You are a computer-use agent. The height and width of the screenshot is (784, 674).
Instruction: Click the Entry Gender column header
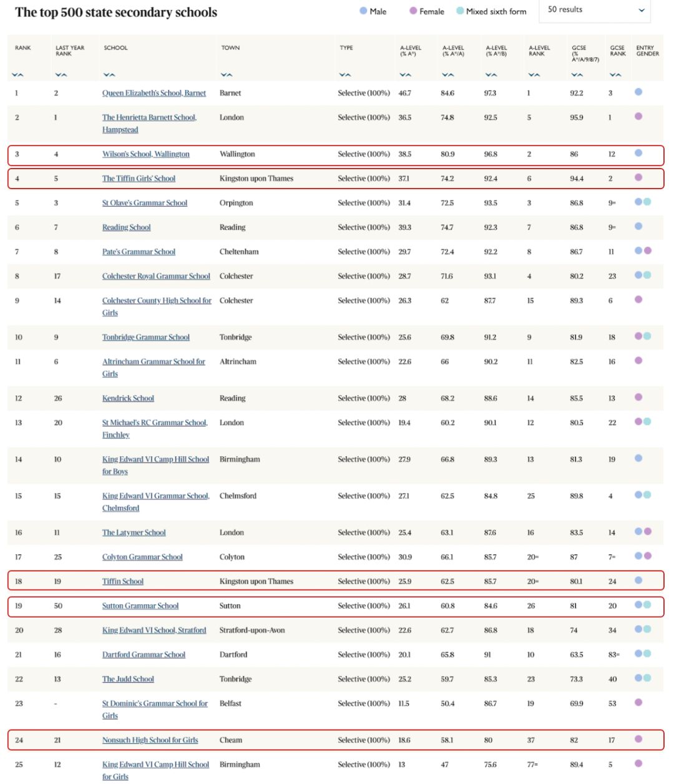pos(647,51)
